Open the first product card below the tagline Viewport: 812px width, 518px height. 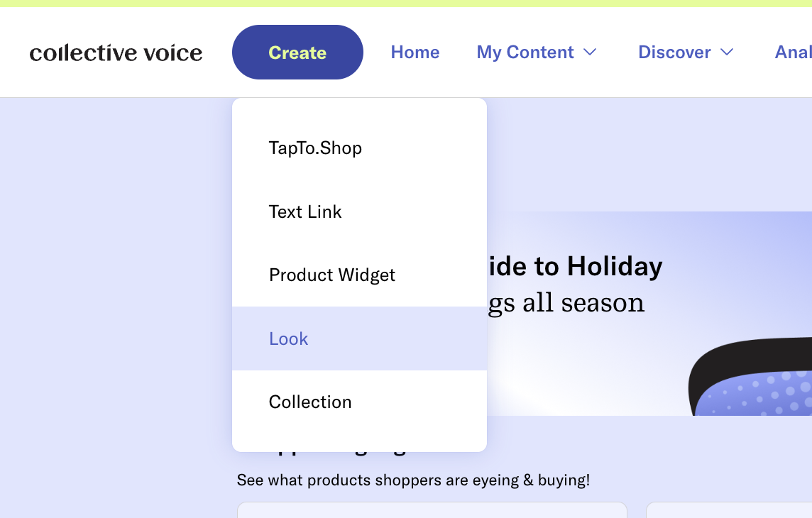(x=432, y=509)
